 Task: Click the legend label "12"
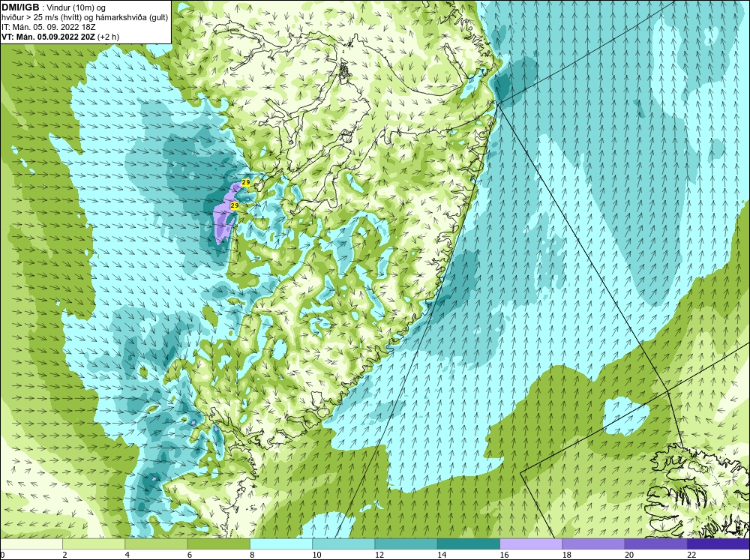tap(379, 555)
